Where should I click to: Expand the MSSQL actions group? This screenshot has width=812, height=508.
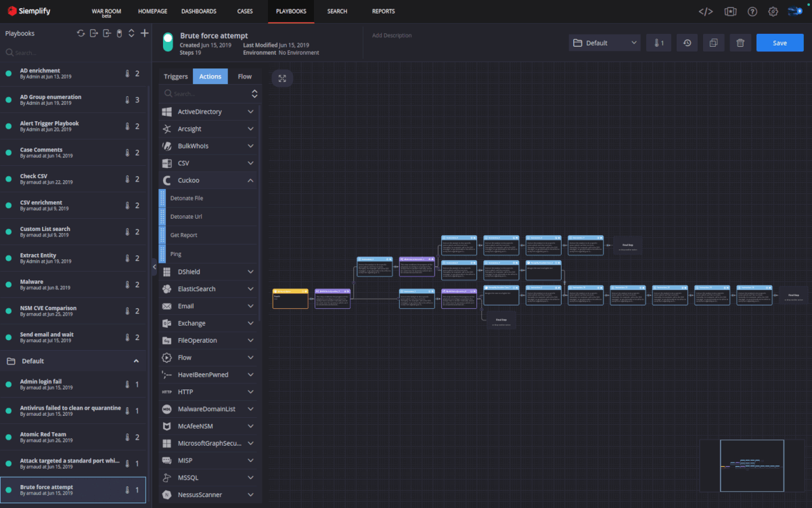point(250,478)
